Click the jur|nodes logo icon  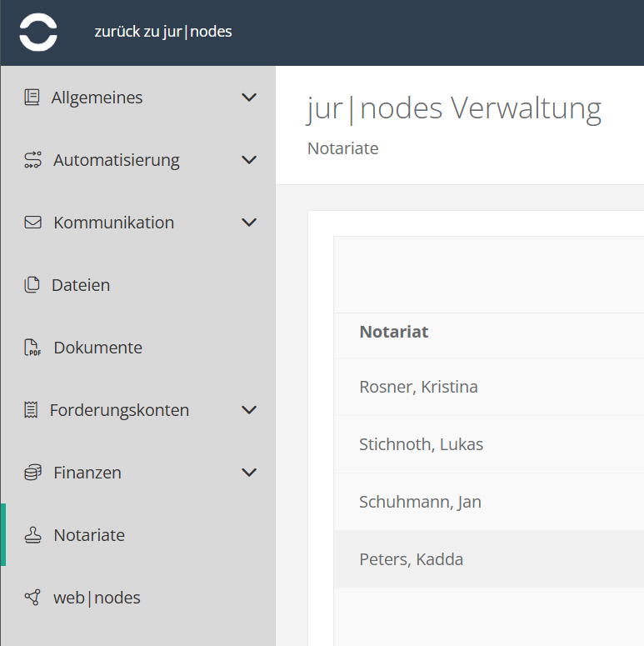coord(38,33)
